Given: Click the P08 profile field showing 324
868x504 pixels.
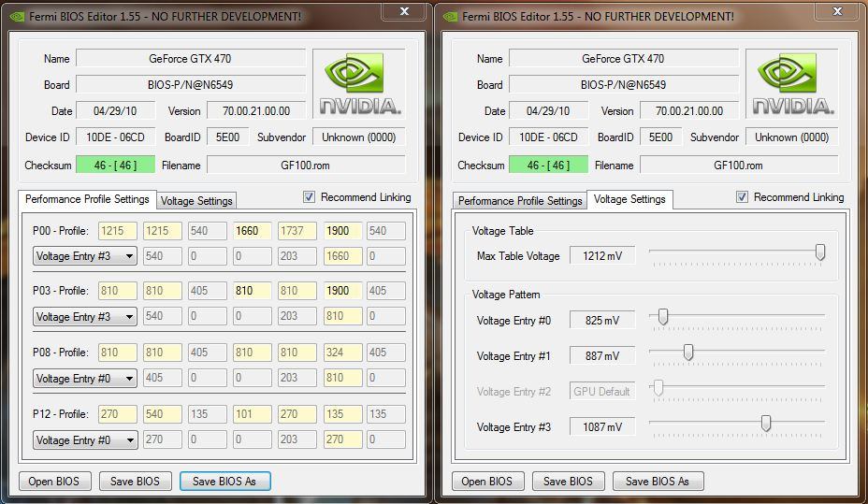Looking at the screenshot, I should pos(342,353).
